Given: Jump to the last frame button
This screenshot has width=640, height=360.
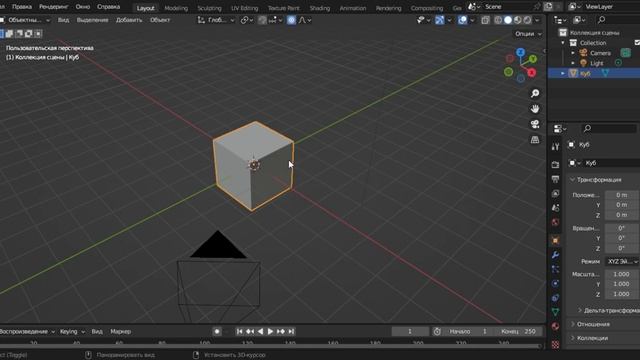Looking at the screenshot, I should pos(291,331).
